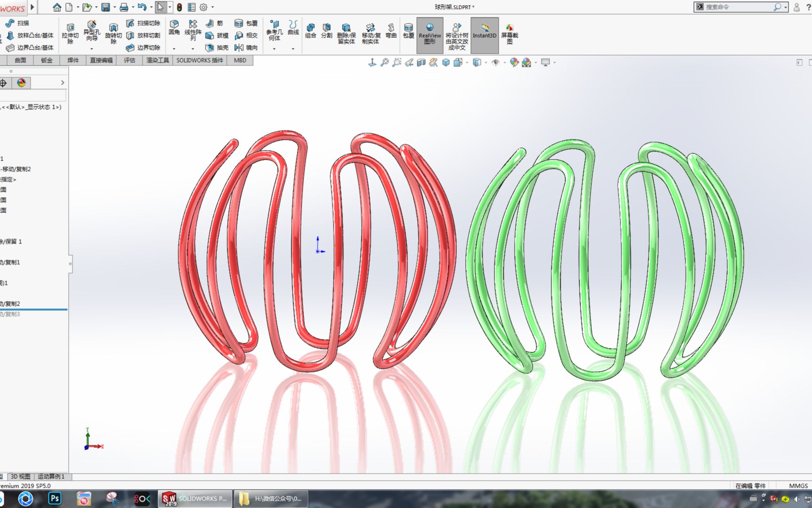This screenshot has height=508, width=812.
Task: Select 弯曲 flex tool
Action: coord(391,30)
